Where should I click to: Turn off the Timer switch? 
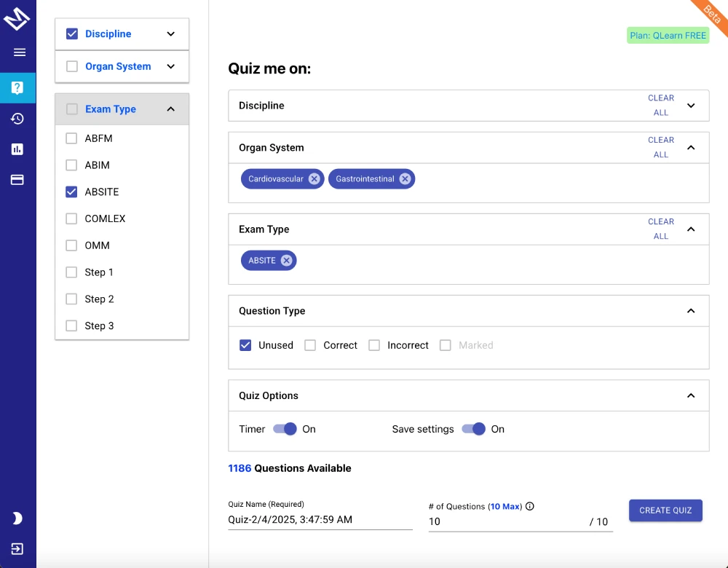pyautogui.click(x=285, y=429)
